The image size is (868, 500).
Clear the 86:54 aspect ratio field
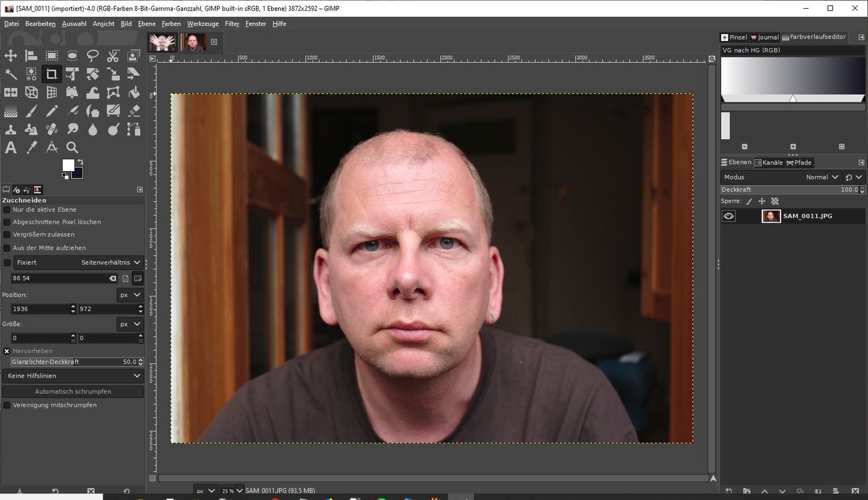[112, 279]
